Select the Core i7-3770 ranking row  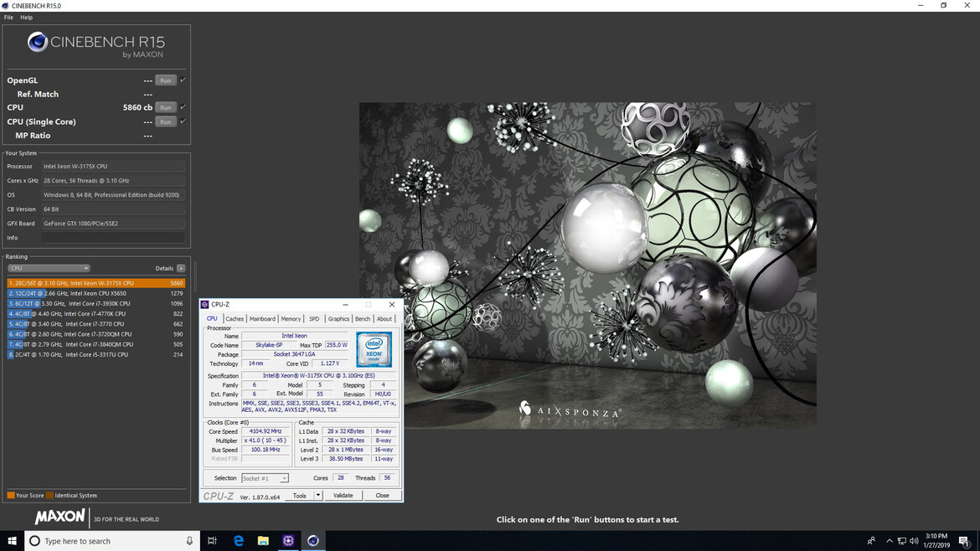click(96, 324)
